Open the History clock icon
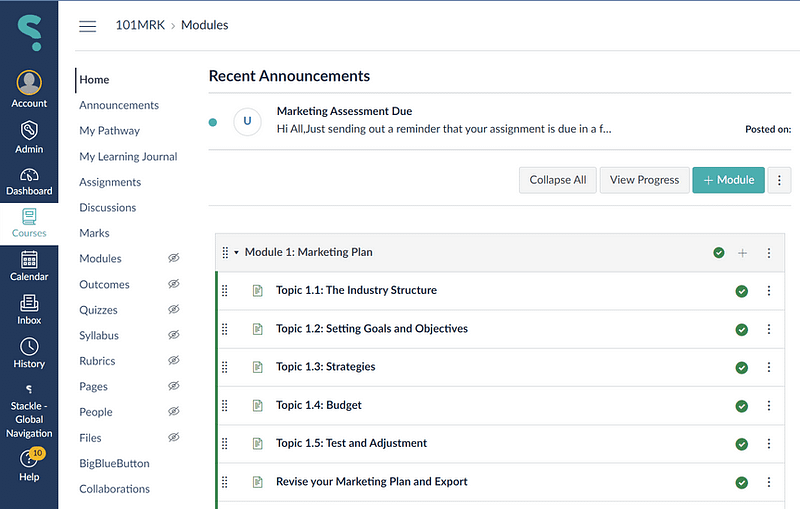The width and height of the screenshot is (800, 509). click(29, 346)
